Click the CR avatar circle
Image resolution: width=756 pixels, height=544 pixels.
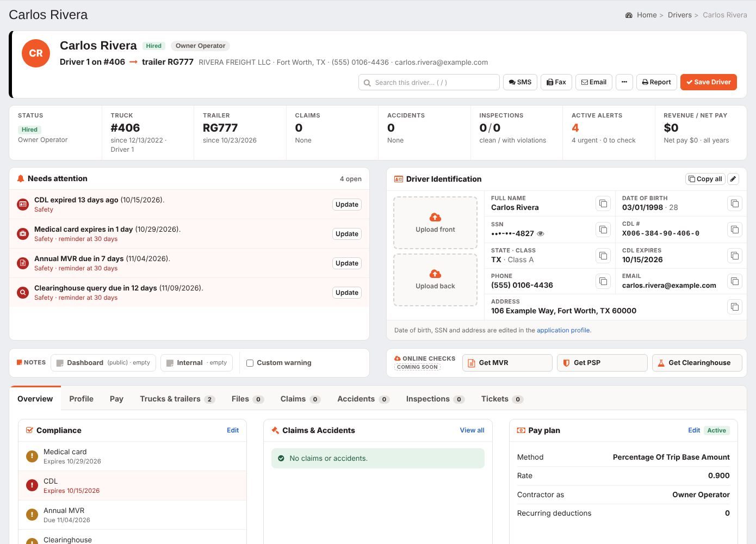[x=36, y=53]
